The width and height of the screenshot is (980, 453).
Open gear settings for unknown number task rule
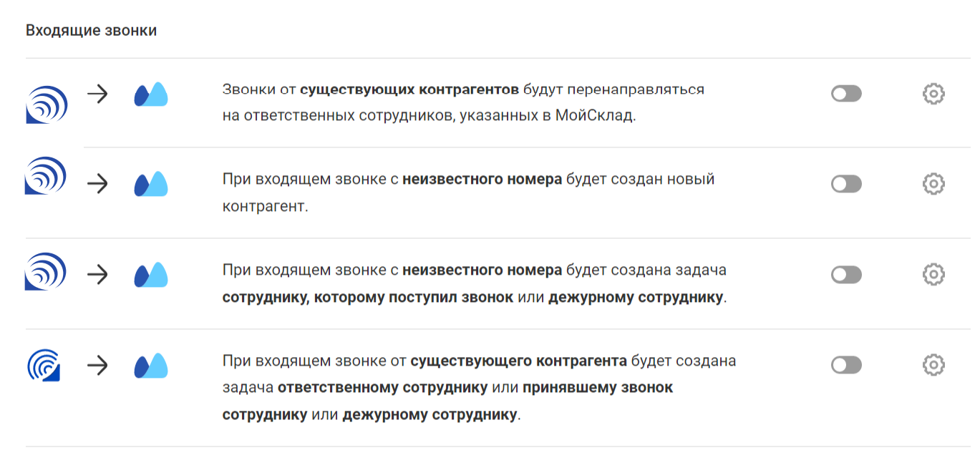click(933, 275)
